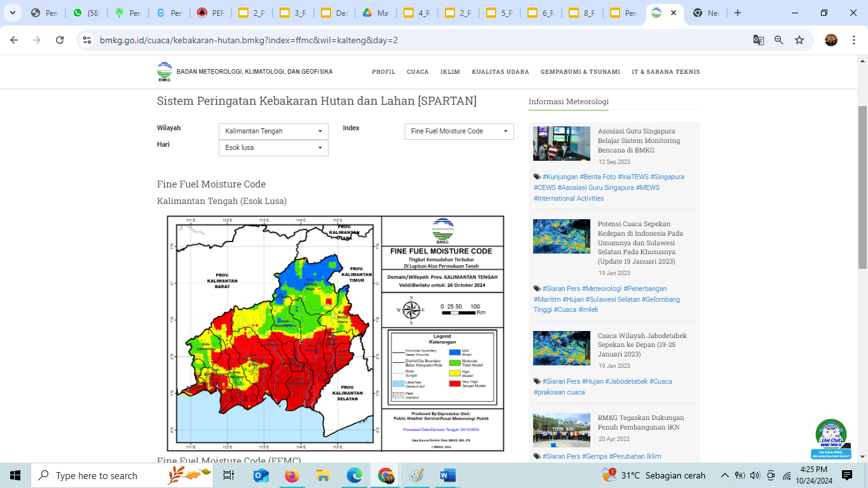Click the taskbar search box
This screenshot has height=488, width=868.
coord(123,475)
